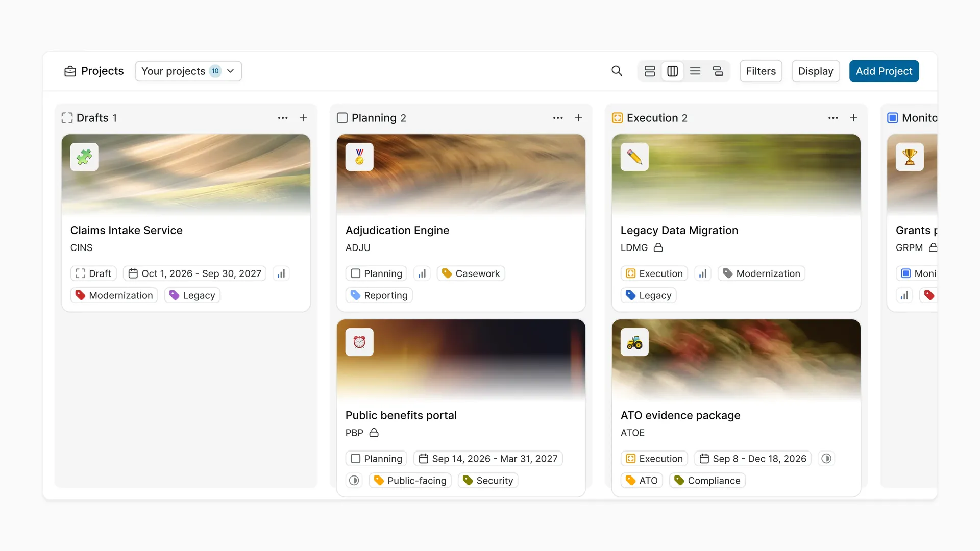The width and height of the screenshot is (980, 551).
Task: Open Execution column more options menu
Action: tap(833, 118)
